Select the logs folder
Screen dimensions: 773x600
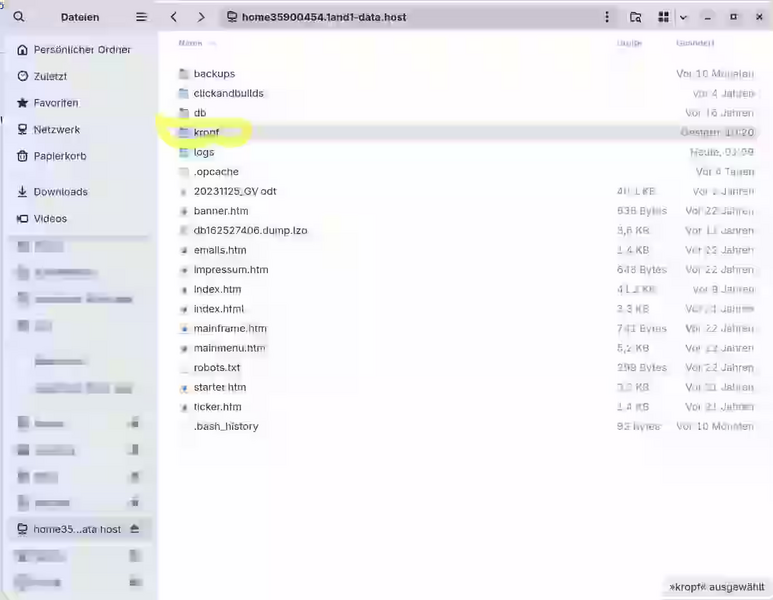[465, 152]
